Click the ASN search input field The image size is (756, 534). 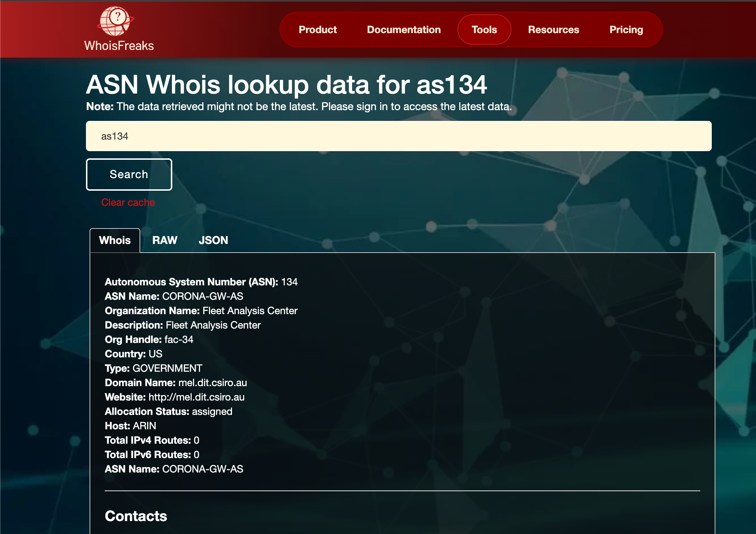399,136
